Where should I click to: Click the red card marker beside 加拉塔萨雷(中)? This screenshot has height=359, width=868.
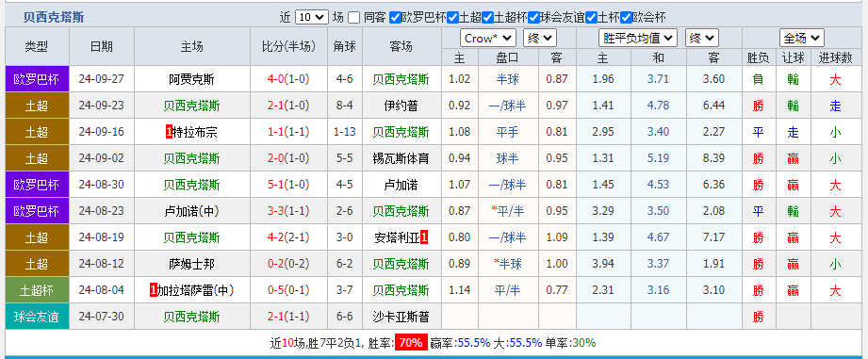[x=154, y=290]
